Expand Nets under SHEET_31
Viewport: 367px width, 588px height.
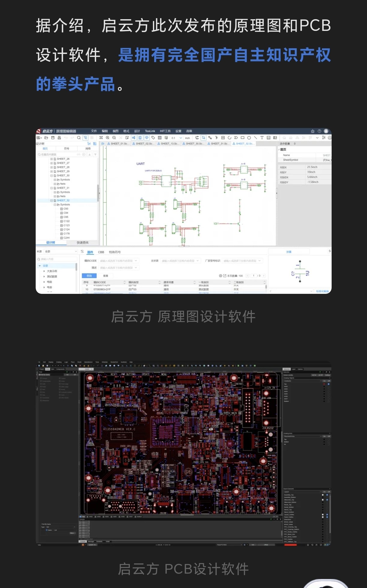click(55, 196)
